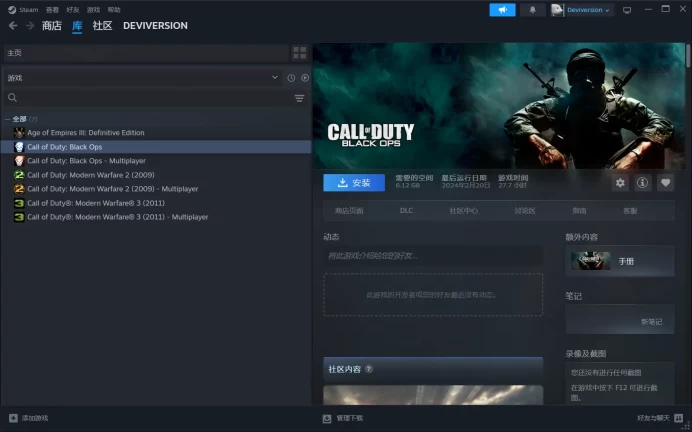Open the 好友 menu
Image resolution: width=692 pixels, height=432 pixels.
click(x=73, y=10)
